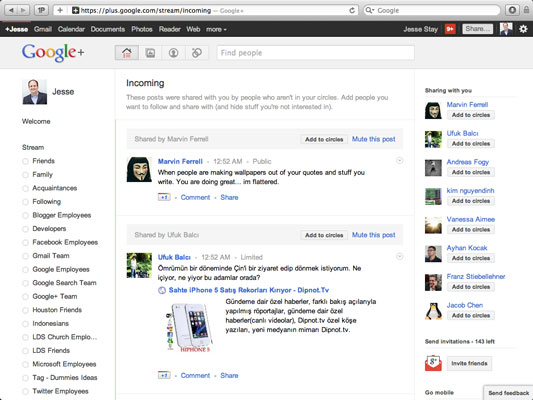Open the iPhone 5 article thumbnail
This screenshot has height=400, width=533.
(190, 328)
